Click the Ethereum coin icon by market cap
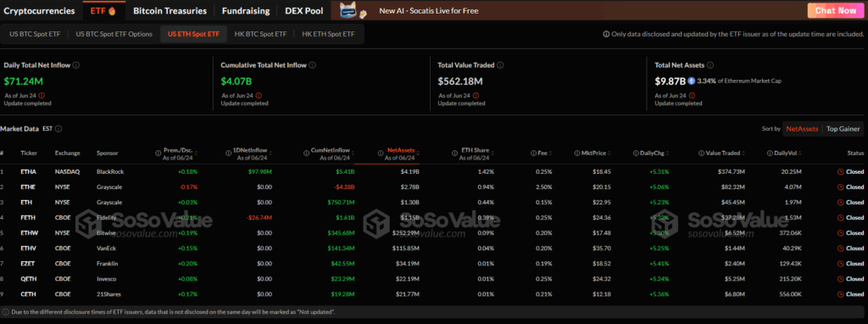 click(691, 81)
